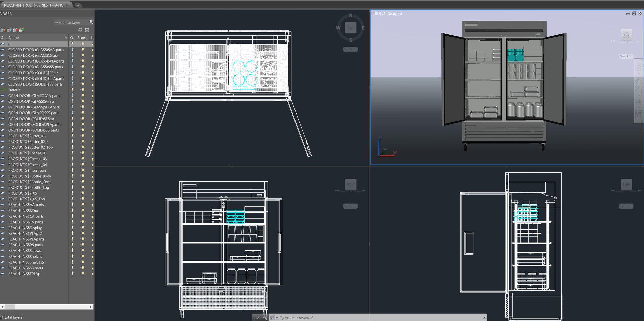Click the Freeze column header
The height and width of the screenshot is (321, 644).
[x=83, y=38]
